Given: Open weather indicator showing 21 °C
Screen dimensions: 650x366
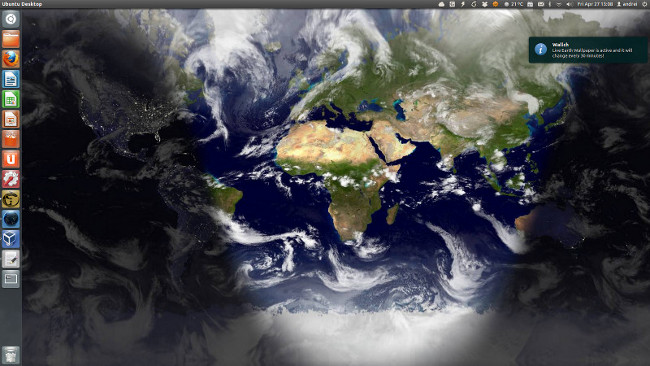Looking at the screenshot, I should point(513,4).
